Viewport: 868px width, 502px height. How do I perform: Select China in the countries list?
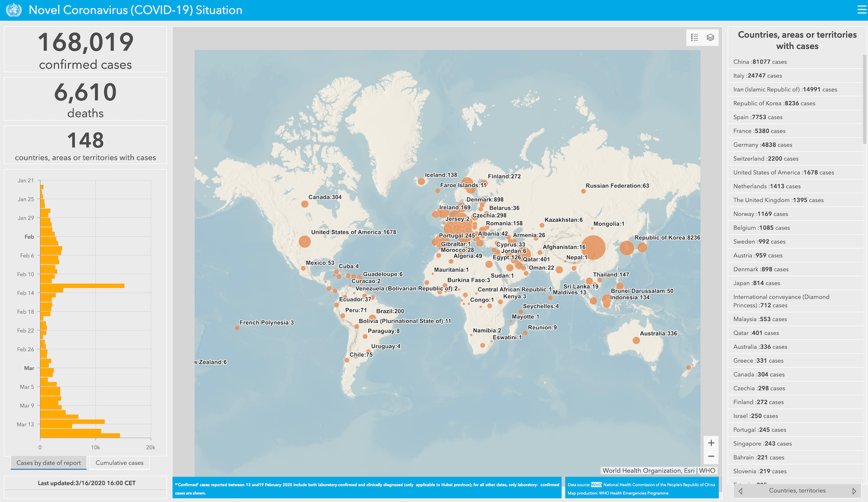point(759,62)
